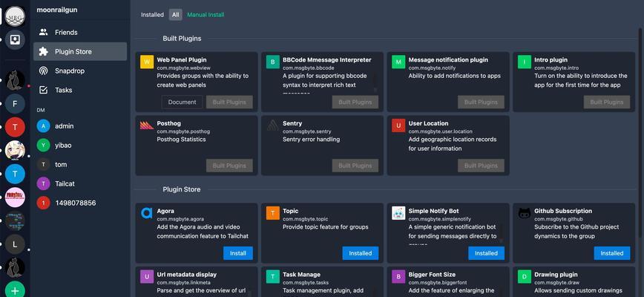
Task: Click the Bigger Font Size purple B icon
Action: pos(398,277)
